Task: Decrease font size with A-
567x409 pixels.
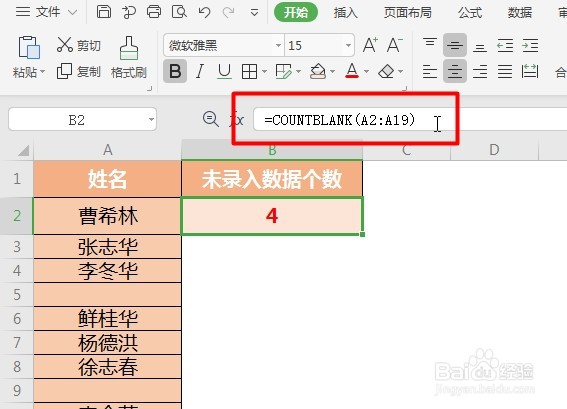Action: (395, 45)
